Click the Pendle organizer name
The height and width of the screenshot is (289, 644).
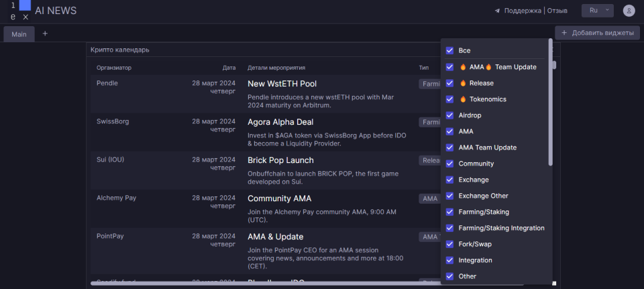(107, 83)
